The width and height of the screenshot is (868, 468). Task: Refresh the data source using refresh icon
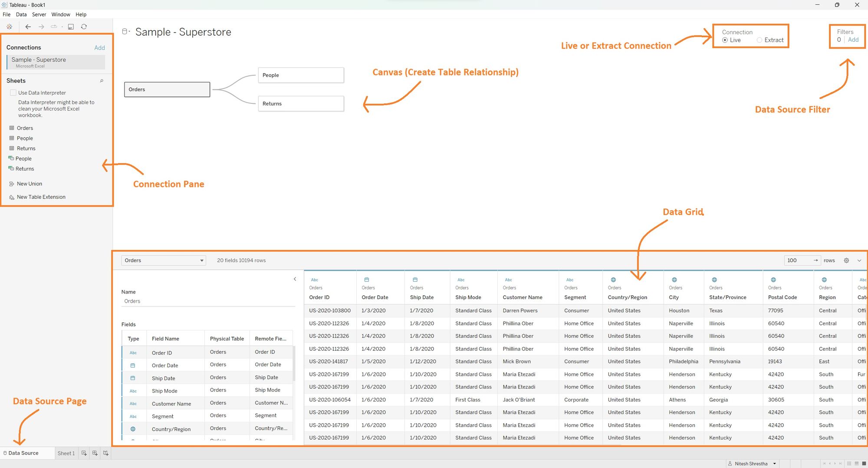tap(84, 26)
